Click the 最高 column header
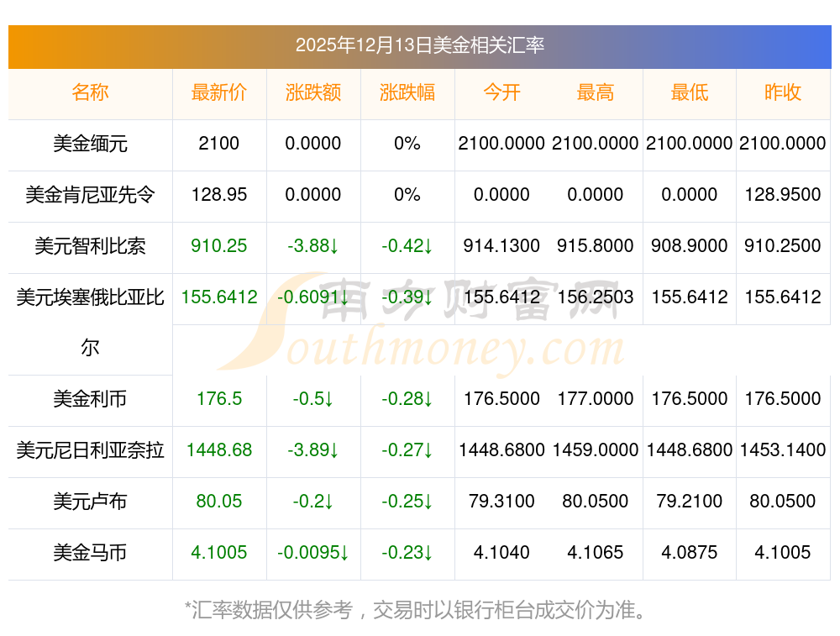This screenshot has width=840, height=636. (596, 92)
